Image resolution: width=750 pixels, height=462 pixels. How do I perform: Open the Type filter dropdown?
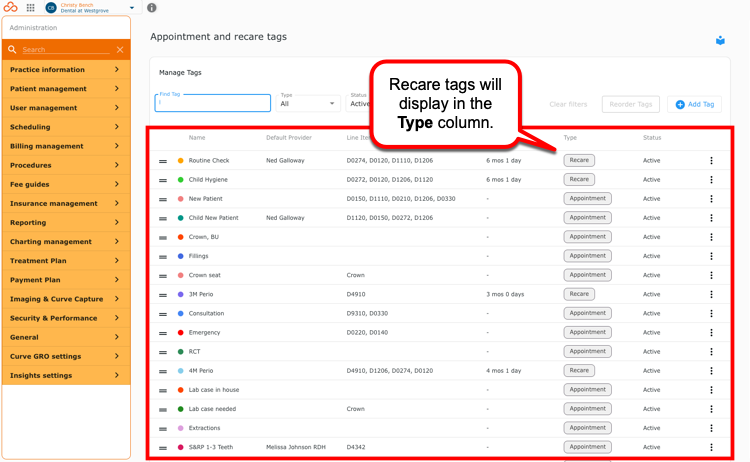click(308, 103)
